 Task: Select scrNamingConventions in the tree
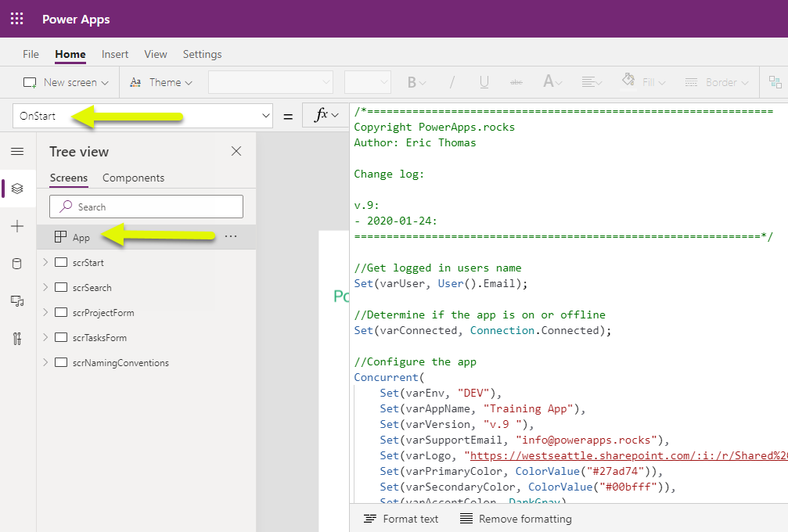tap(121, 363)
